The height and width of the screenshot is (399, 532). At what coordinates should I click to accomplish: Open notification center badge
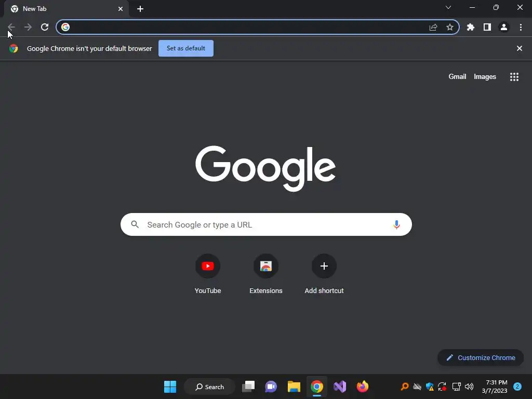(x=517, y=387)
